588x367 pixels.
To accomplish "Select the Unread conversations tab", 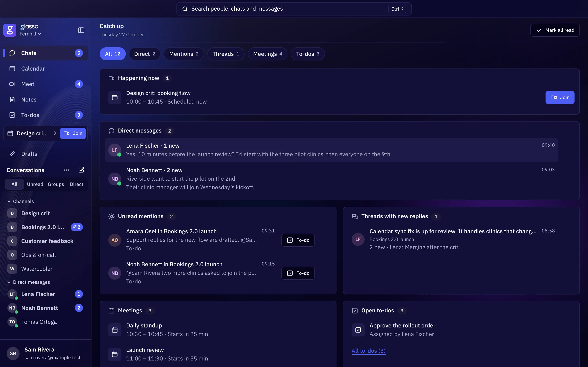I will tap(35, 184).
